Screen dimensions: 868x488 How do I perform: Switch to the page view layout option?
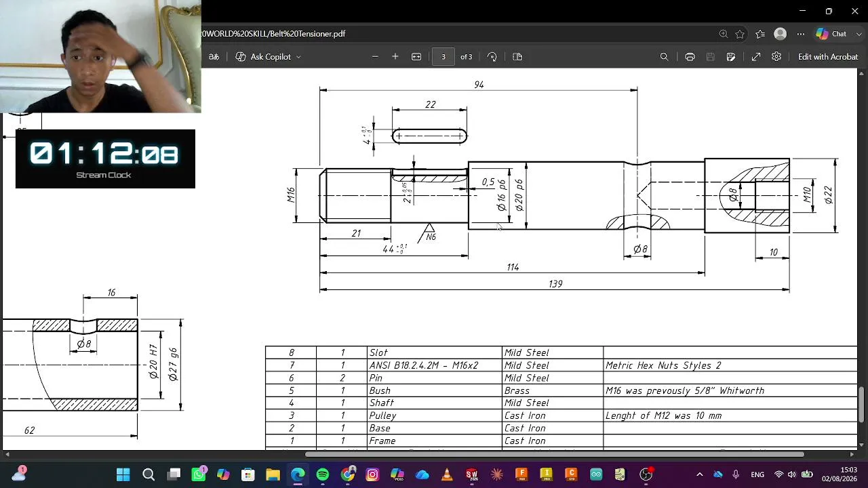[517, 57]
